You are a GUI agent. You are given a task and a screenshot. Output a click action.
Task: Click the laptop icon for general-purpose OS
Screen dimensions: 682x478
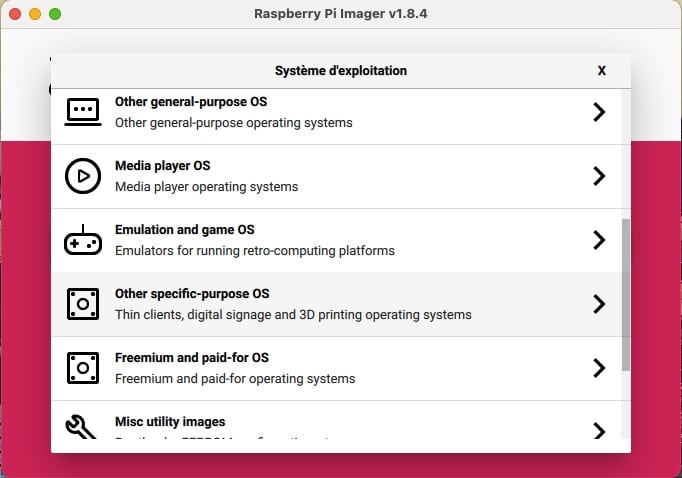pos(82,112)
